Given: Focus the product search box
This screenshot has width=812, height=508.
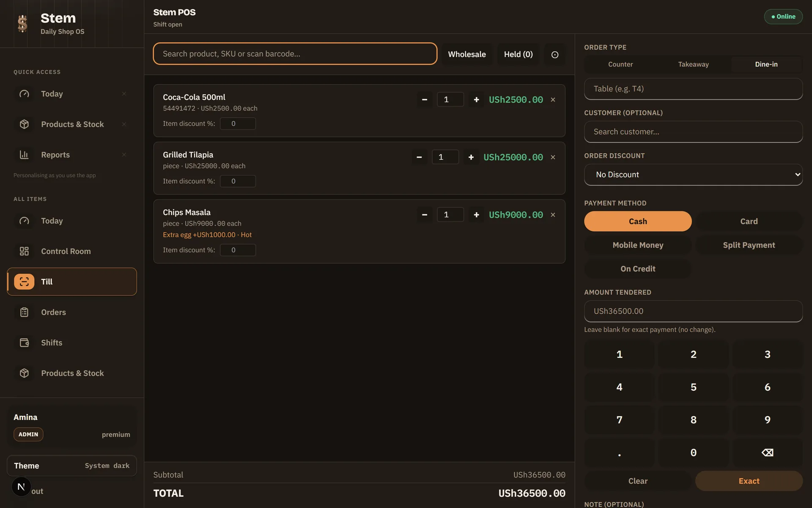Looking at the screenshot, I should (x=295, y=54).
